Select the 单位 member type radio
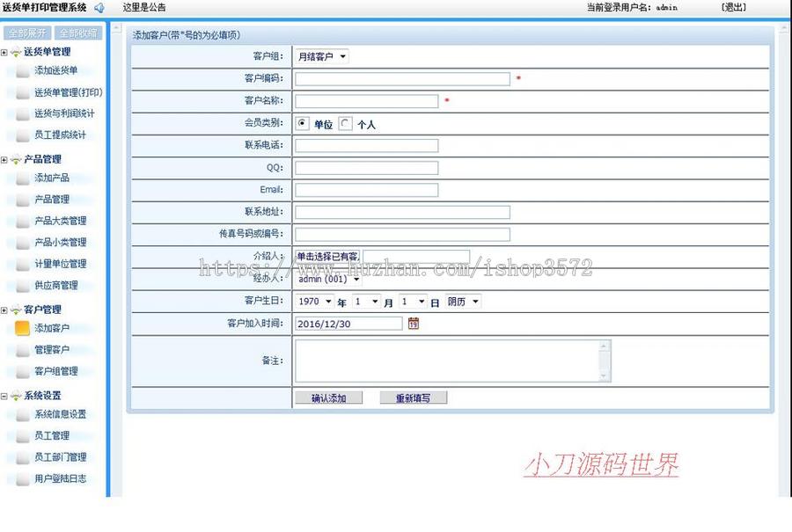Screen dimensions: 792x532 303,124
